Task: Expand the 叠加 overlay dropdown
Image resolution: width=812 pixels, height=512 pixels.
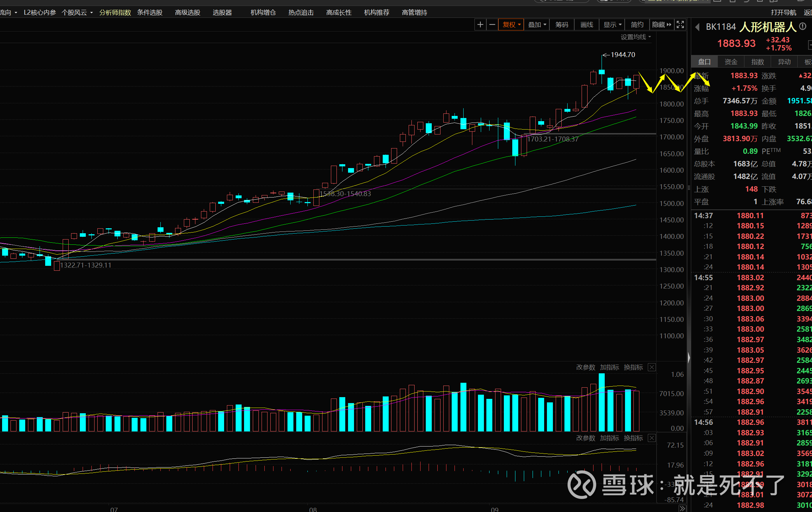Action: click(537, 25)
